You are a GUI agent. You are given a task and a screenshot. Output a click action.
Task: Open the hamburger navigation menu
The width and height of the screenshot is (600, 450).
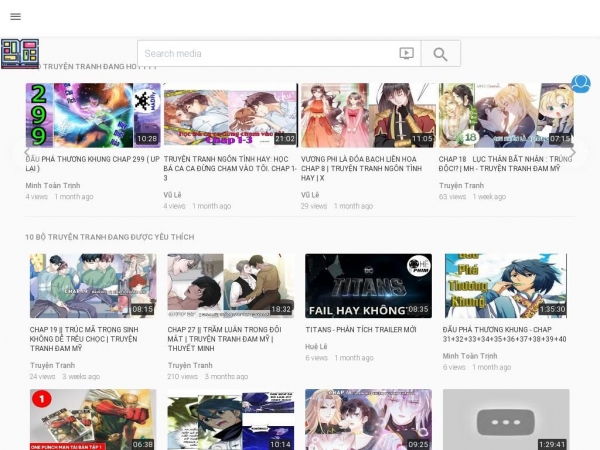[x=15, y=16]
